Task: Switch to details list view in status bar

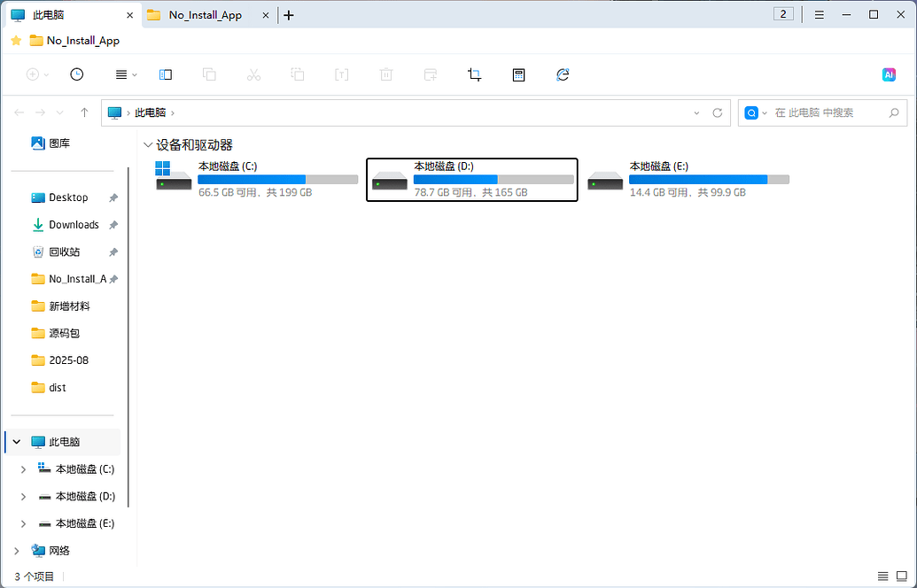Action: click(x=882, y=576)
